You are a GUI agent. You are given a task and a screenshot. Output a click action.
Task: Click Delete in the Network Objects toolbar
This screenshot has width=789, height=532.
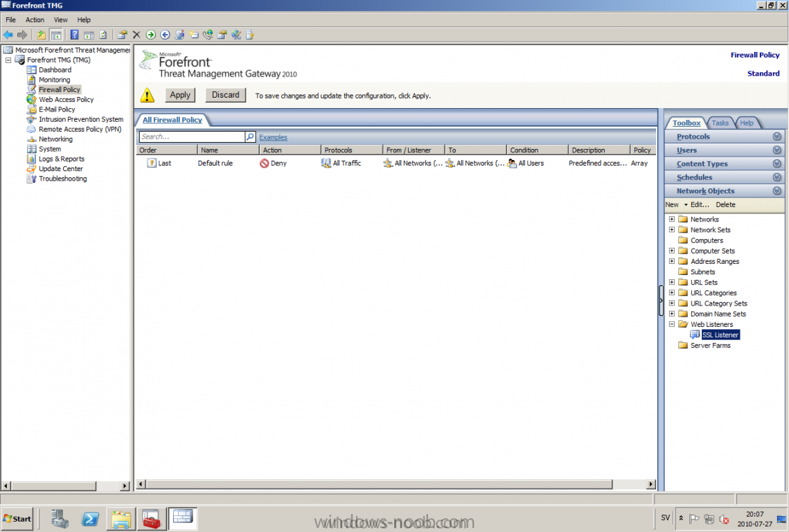click(x=725, y=204)
